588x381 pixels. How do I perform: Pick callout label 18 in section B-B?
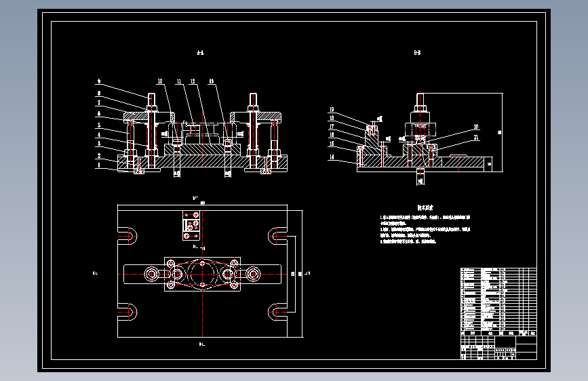(332, 118)
